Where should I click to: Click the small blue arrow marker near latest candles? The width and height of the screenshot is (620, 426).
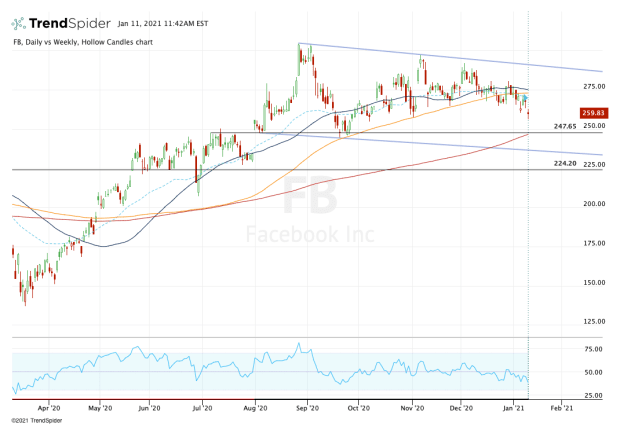pyautogui.click(x=525, y=97)
